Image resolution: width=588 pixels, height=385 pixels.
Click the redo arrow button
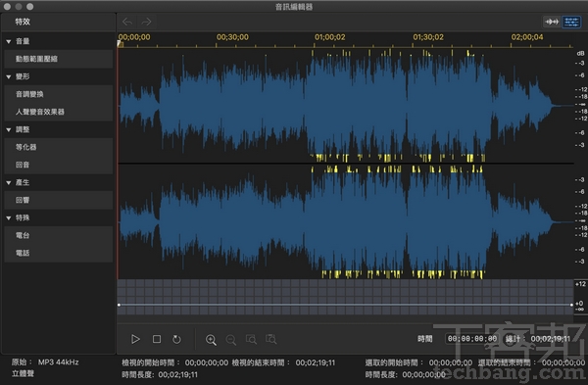(x=146, y=22)
